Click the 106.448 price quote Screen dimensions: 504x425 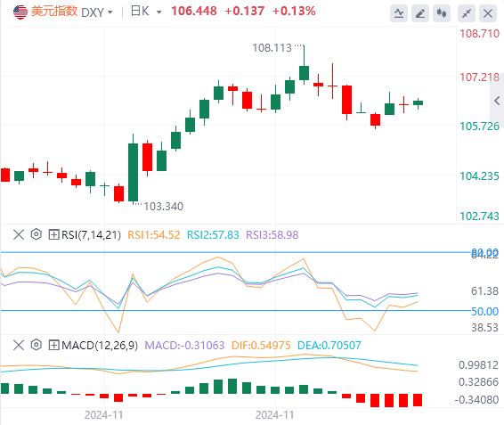click(194, 12)
